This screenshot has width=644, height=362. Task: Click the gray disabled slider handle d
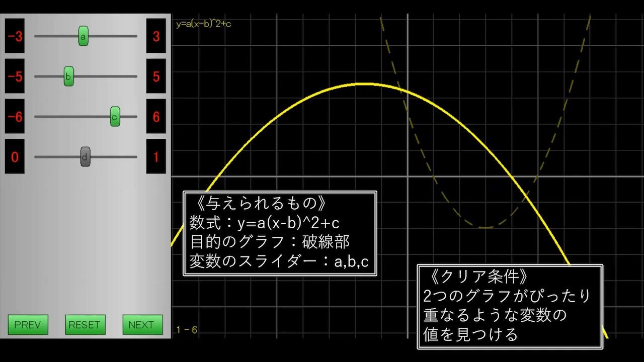86,156
